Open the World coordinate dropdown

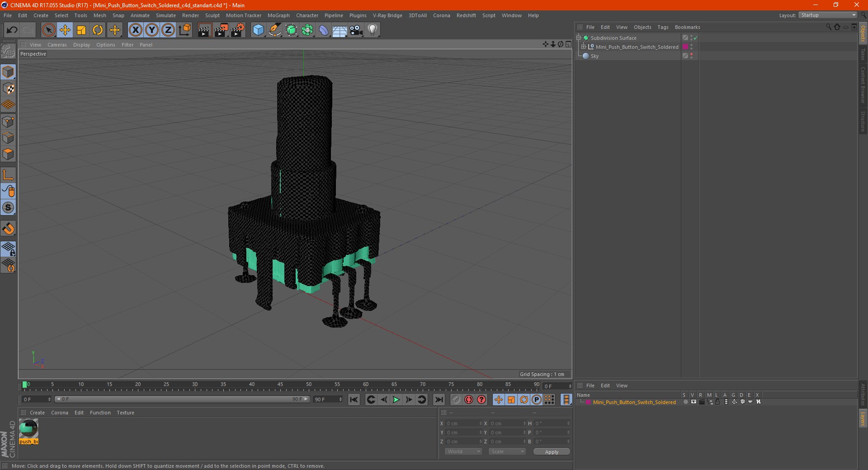click(463, 451)
